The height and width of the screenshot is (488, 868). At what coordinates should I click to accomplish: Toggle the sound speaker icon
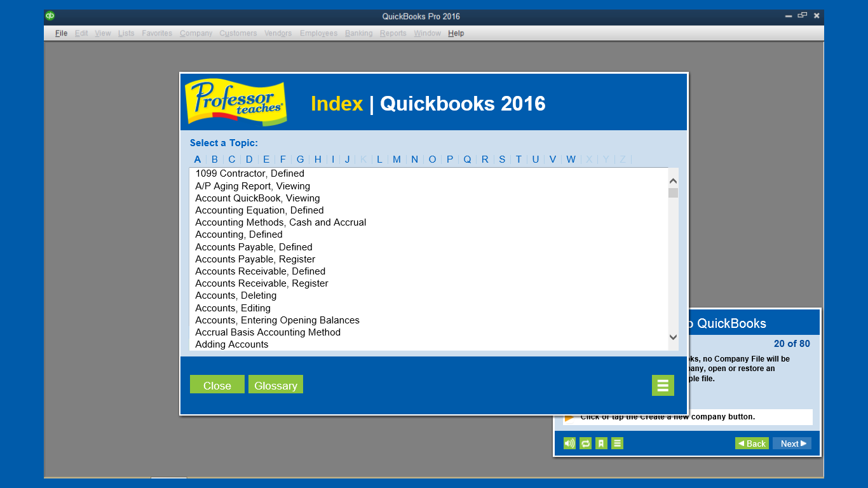[x=569, y=444]
